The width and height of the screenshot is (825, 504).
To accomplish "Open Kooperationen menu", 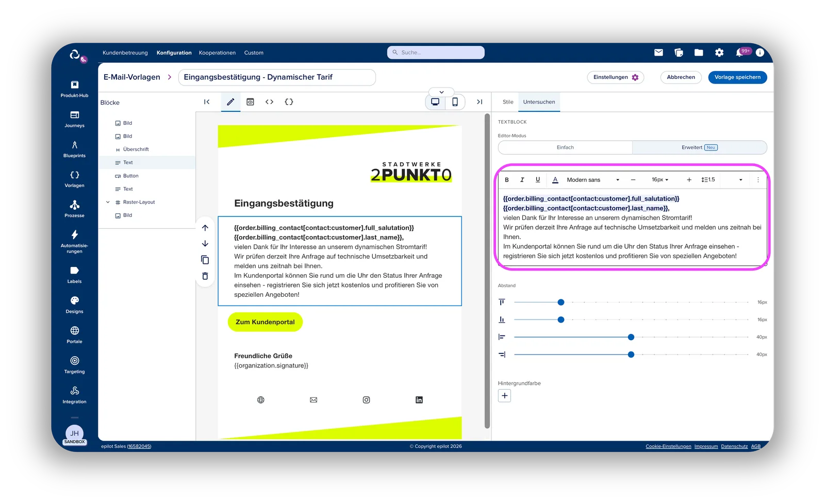I will tap(217, 53).
